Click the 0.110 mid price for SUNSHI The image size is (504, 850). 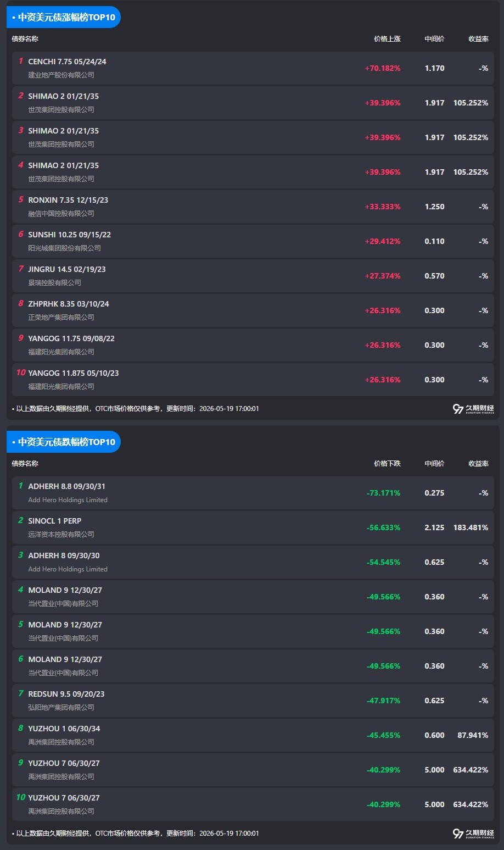click(x=434, y=242)
